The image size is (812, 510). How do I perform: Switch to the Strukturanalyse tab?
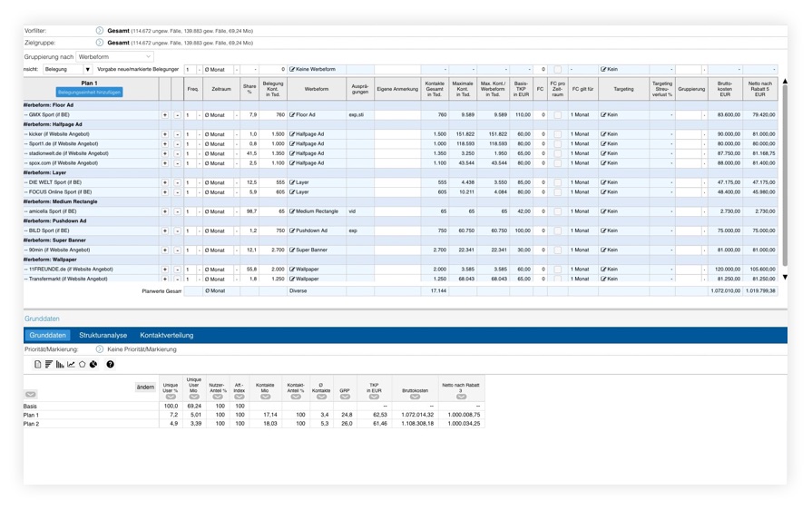click(x=103, y=335)
